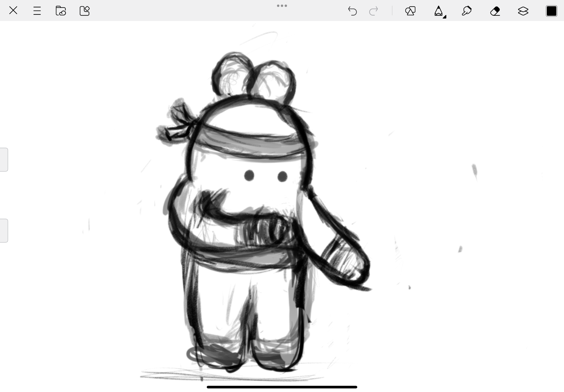Screen dimensions: 564x392
Task: Tap the three-dot multitasking indicator
Action: (282, 6)
